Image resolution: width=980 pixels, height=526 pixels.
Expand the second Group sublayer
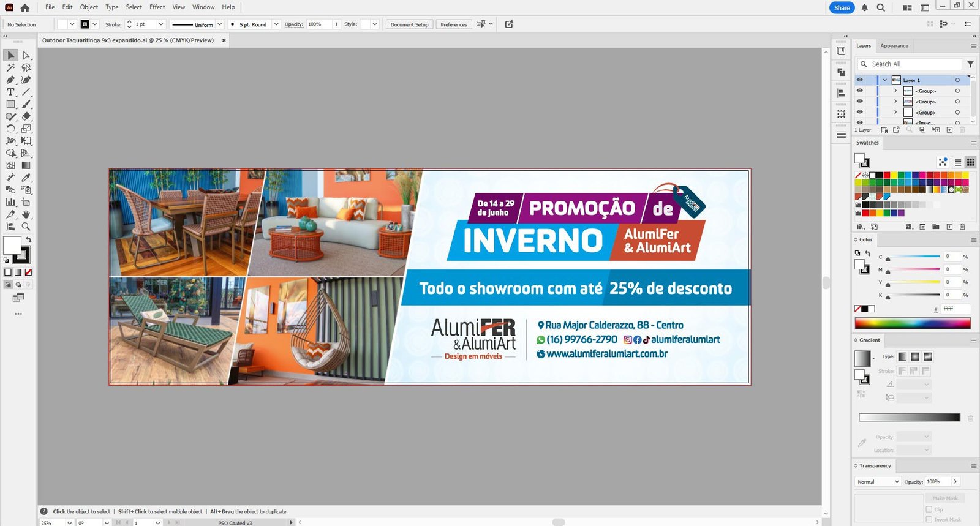pos(895,102)
